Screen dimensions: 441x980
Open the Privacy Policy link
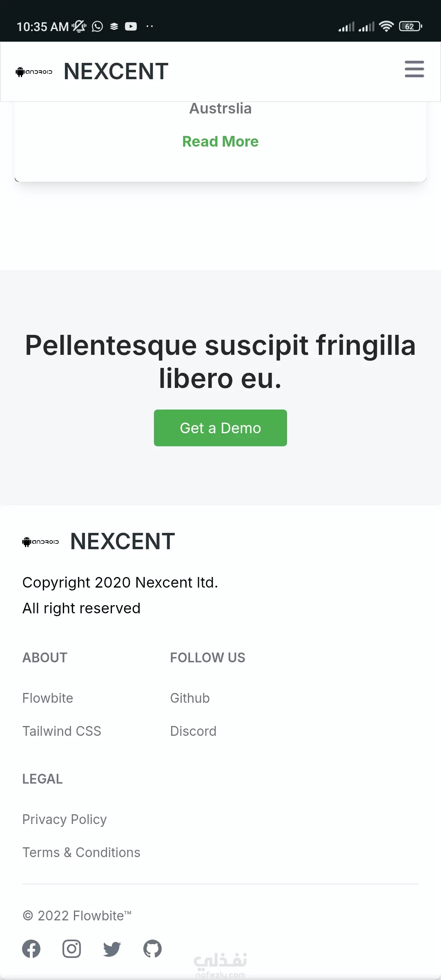(x=65, y=820)
